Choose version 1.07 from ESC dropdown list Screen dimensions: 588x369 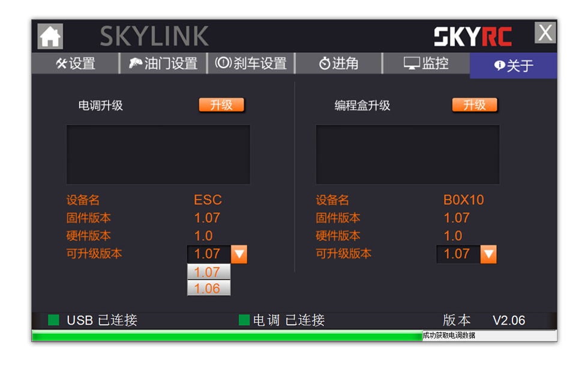click(x=209, y=272)
